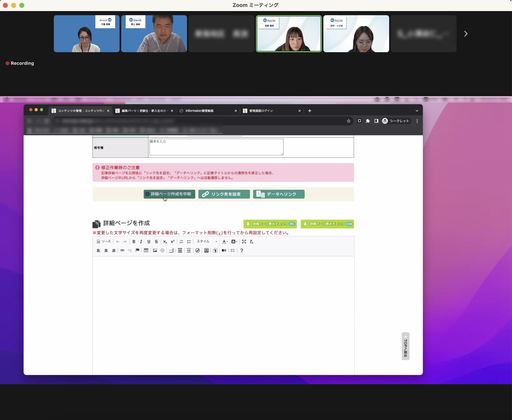The image size is (512, 420).
Task: Maximize the editor area
Action: [244, 241]
